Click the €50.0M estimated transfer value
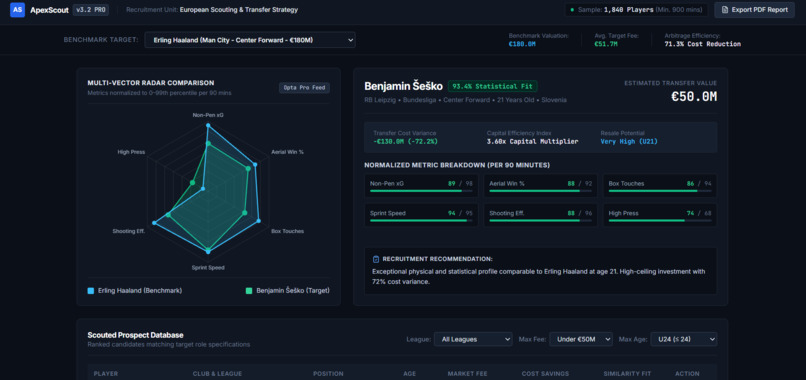The height and width of the screenshot is (380, 806). (x=694, y=97)
